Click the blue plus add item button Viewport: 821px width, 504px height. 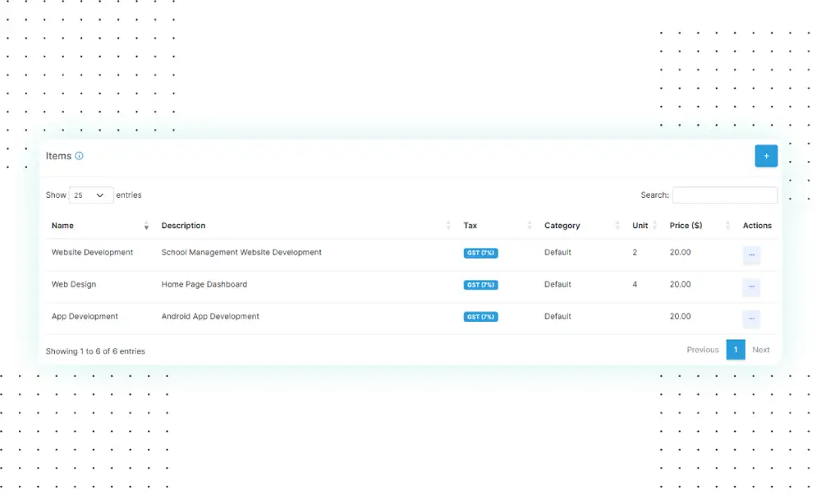coord(765,156)
